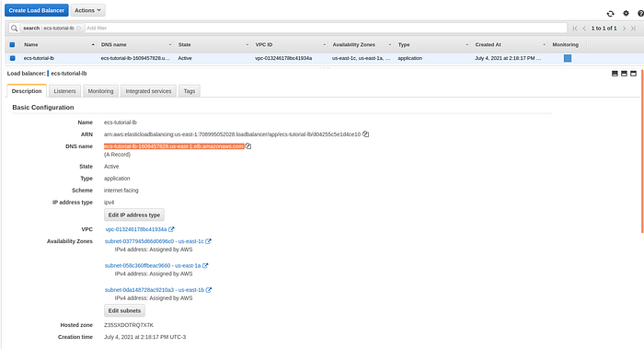Open the settings gear icon
The height and width of the screenshot is (349, 644).
click(x=626, y=13)
